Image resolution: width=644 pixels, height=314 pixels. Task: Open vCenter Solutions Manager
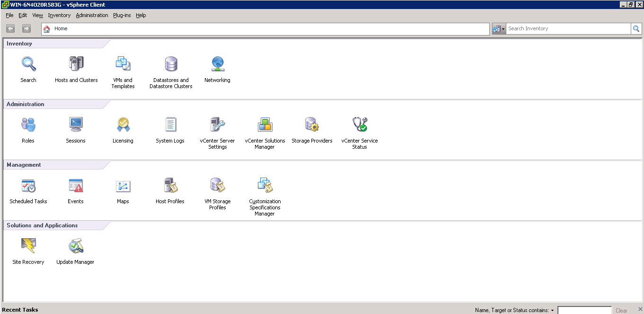coord(265,125)
